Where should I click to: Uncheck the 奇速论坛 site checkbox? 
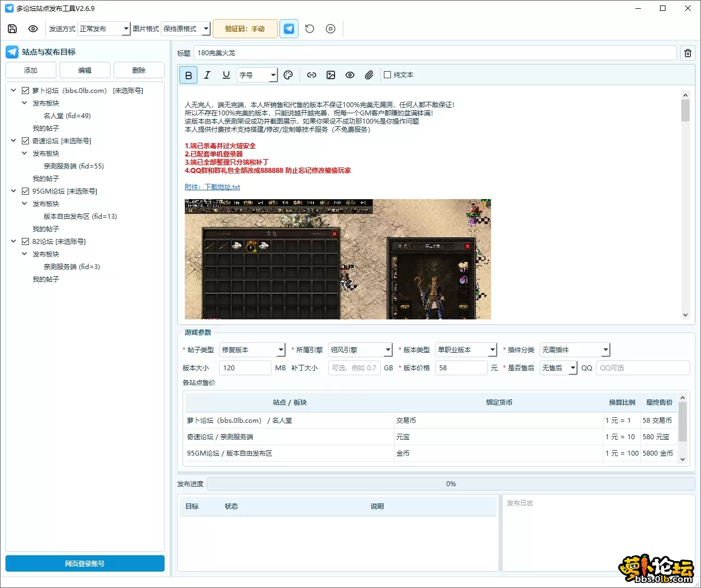pos(25,141)
